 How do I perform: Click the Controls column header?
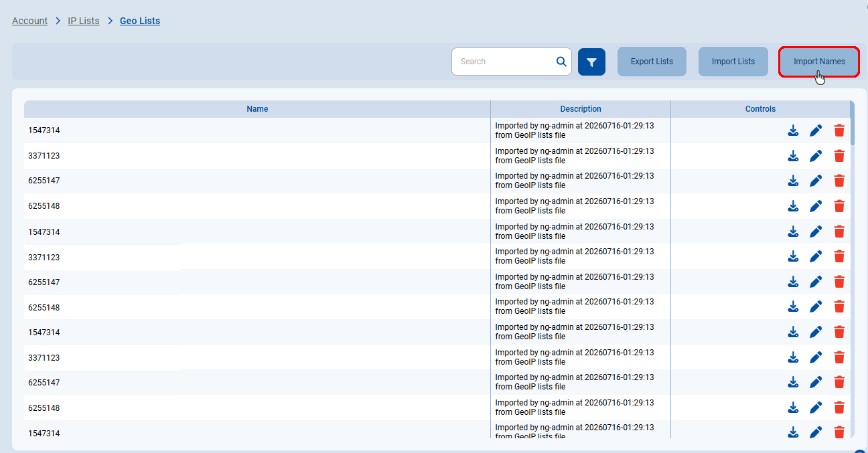click(x=760, y=109)
